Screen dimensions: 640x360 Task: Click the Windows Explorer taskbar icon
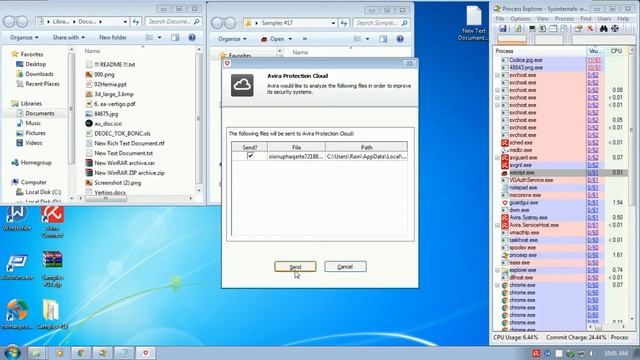(37, 353)
